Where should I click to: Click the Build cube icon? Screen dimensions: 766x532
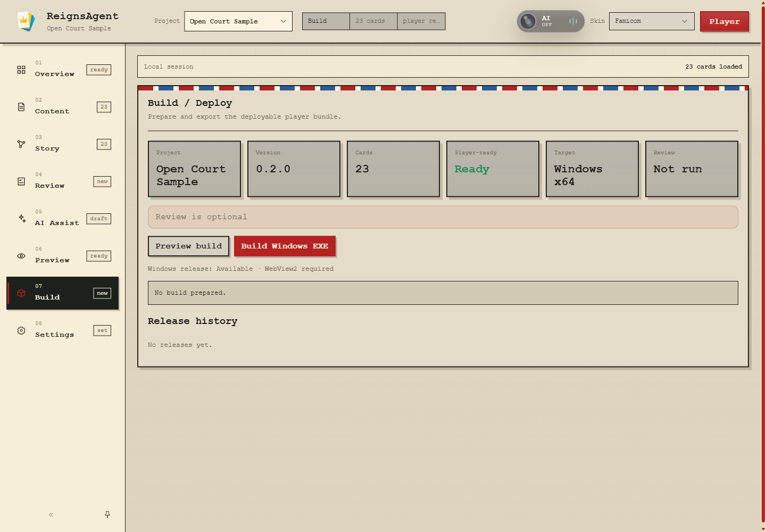click(21, 293)
